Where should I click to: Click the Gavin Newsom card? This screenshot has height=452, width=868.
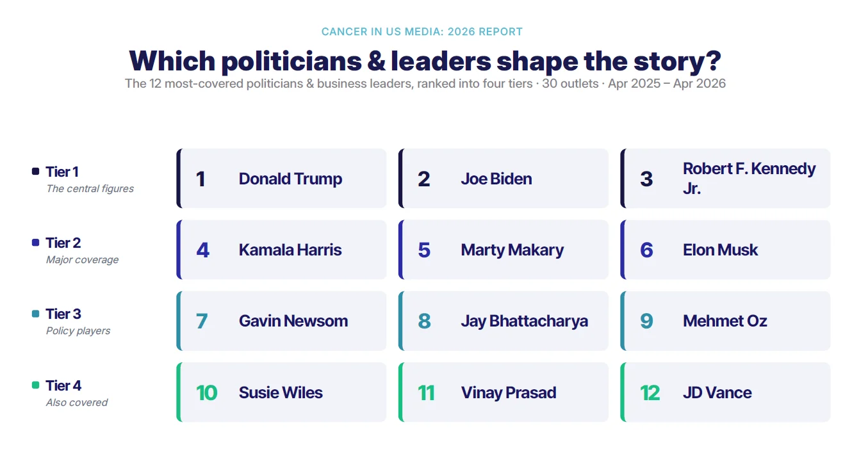point(281,321)
